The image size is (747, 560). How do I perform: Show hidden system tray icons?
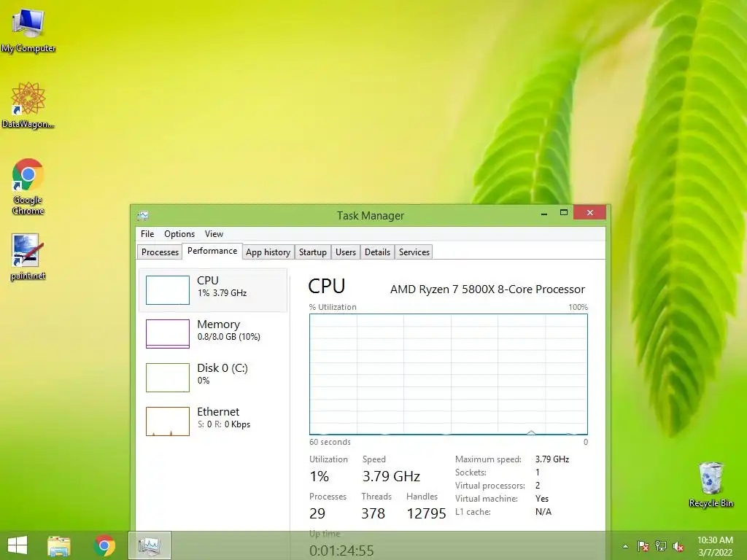(x=625, y=547)
